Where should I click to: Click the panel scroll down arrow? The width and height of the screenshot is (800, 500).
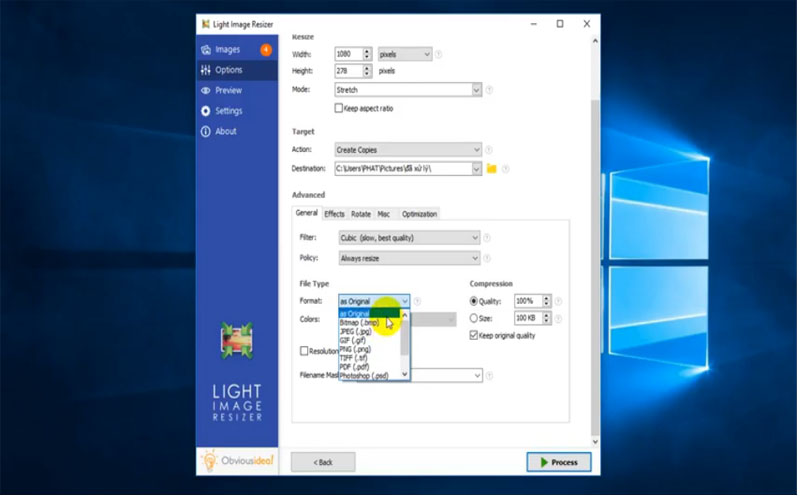[x=595, y=441]
